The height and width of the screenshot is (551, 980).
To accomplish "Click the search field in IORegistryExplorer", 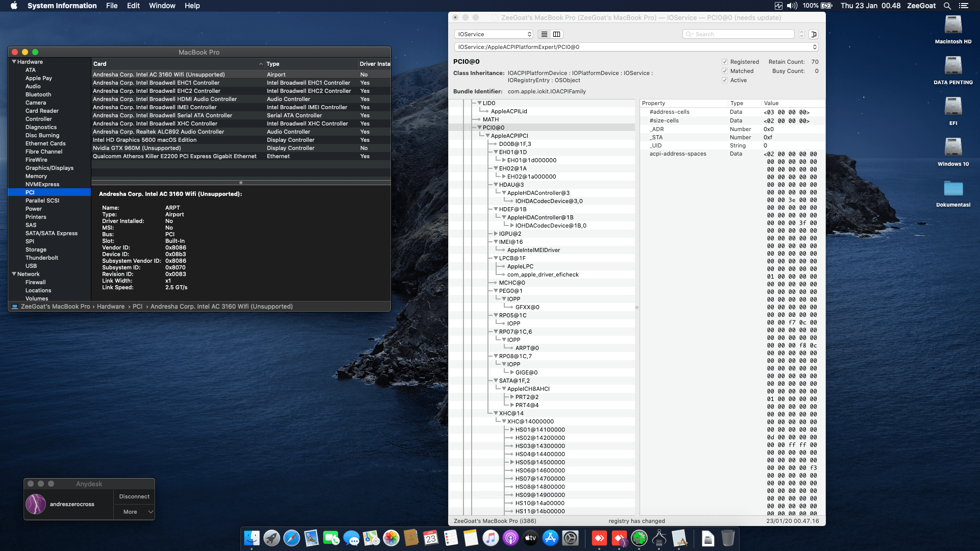I will click(x=738, y=34).
